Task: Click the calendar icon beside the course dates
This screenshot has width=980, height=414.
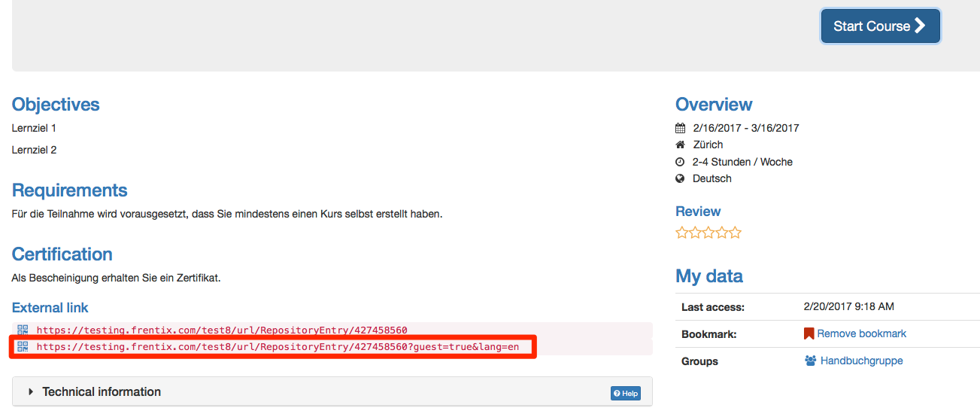Action: point(680,128)
